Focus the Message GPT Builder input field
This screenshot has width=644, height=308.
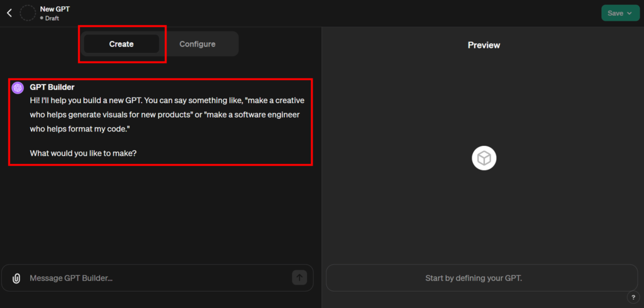(x=158, y=278)
